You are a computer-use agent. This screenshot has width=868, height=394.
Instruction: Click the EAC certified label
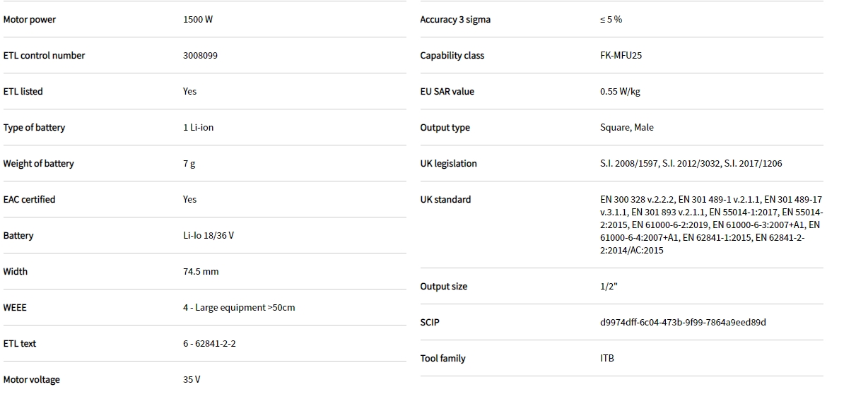tap(29, 200)
